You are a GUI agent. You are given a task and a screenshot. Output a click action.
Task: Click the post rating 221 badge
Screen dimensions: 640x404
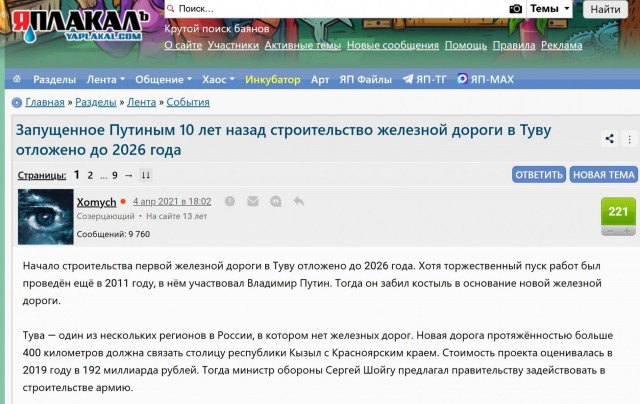tap(618, 211)
